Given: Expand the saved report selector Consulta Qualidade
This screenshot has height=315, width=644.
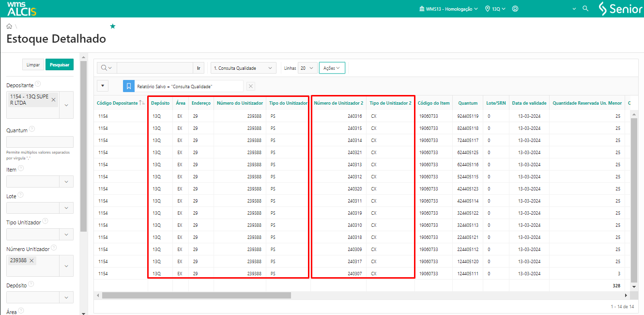Looking at the screenshot, I should (x=244, y=68).
